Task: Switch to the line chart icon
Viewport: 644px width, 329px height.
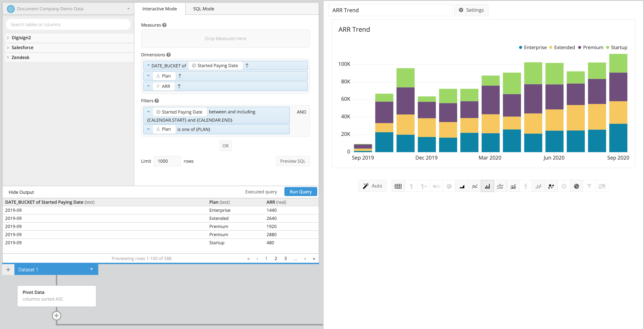Action: 475,186
